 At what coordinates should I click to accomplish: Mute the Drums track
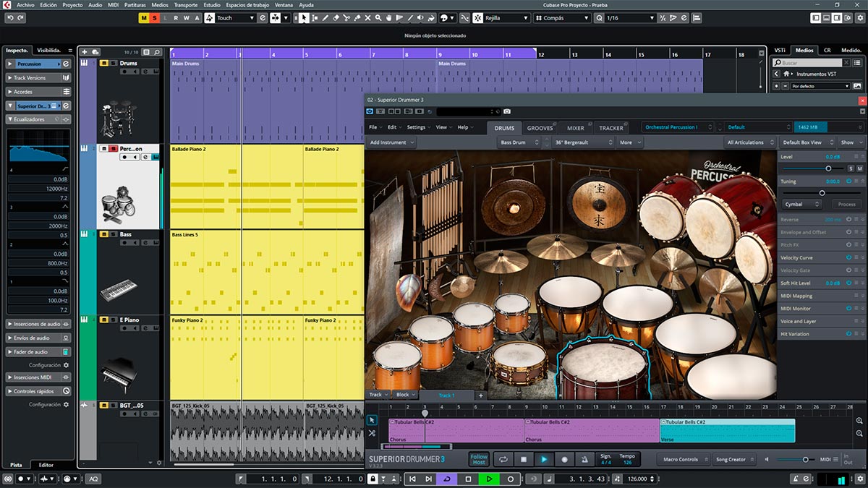coord(103,64)
